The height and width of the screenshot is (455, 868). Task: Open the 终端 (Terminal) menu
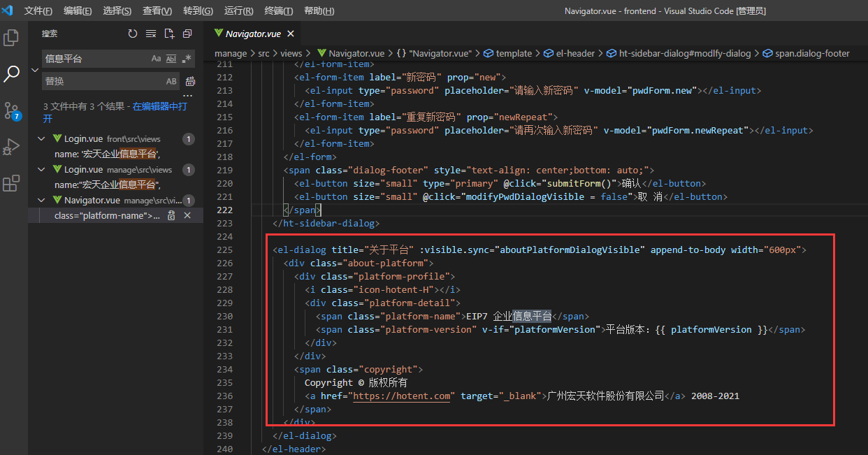pyautogui.click(x=279, y=11)
